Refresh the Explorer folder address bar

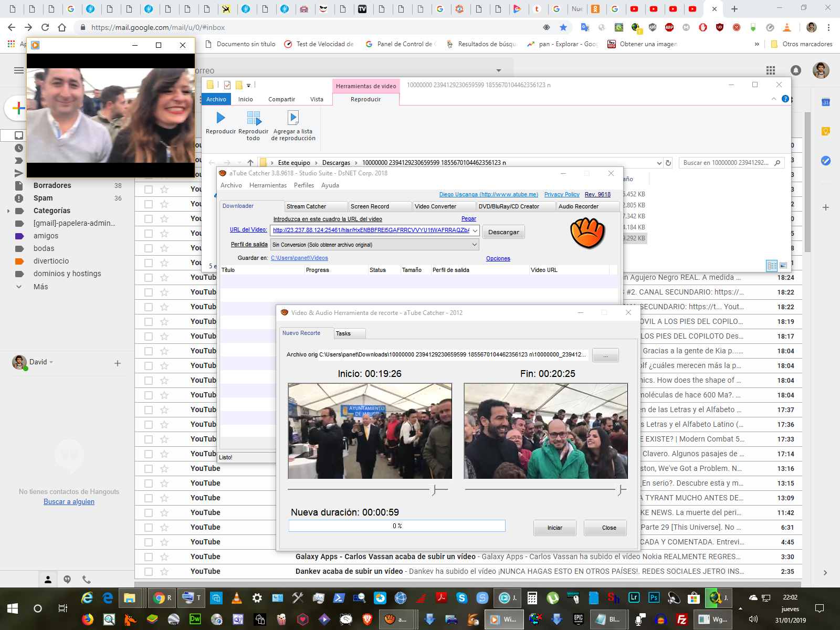point(668,163)
